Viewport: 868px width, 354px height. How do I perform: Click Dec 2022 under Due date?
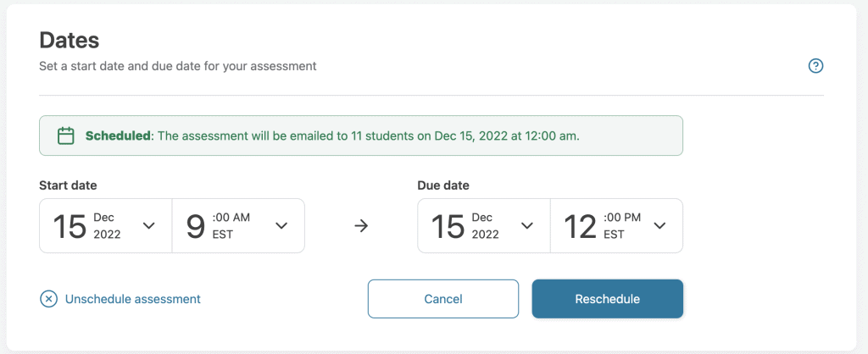tap(485, 226)
